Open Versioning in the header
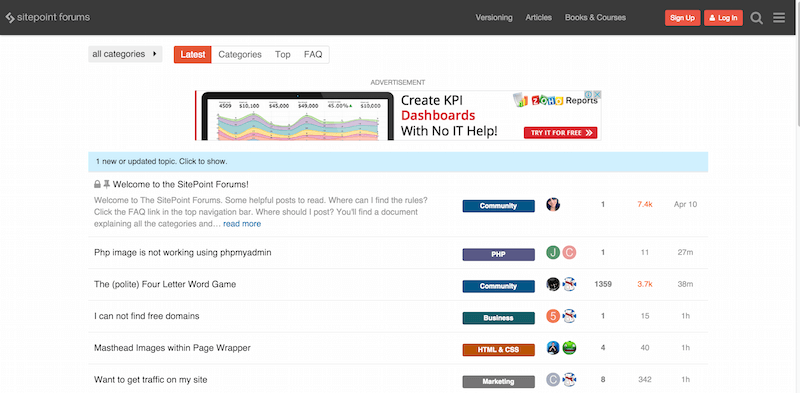This screenshot has height=393, width=800. click(x=494, y=17)
